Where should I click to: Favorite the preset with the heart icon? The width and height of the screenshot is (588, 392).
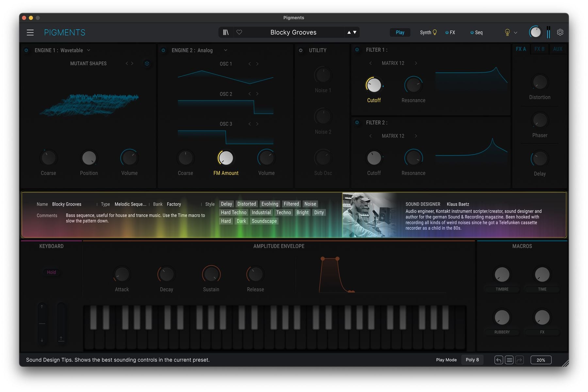coord(239,32)
